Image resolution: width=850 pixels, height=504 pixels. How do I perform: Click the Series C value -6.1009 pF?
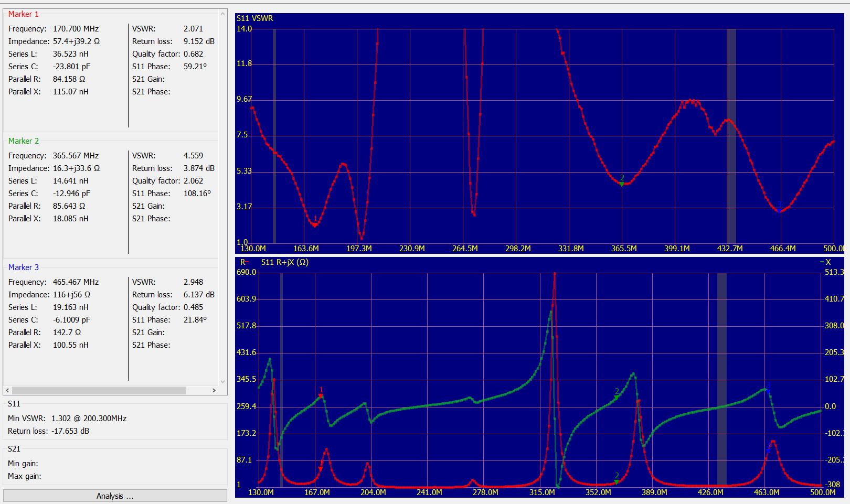(x=71, y=320)
